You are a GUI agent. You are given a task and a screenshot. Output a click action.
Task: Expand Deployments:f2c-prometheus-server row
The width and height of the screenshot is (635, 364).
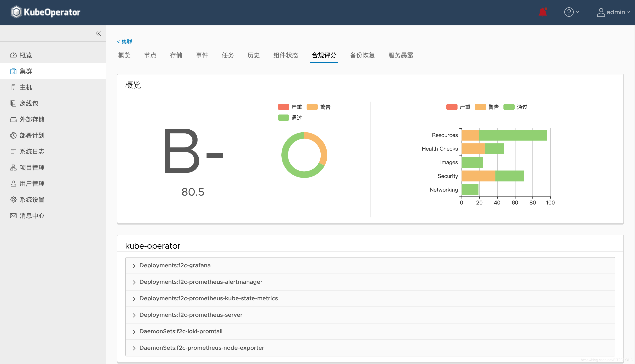click(x=370, y=315)
